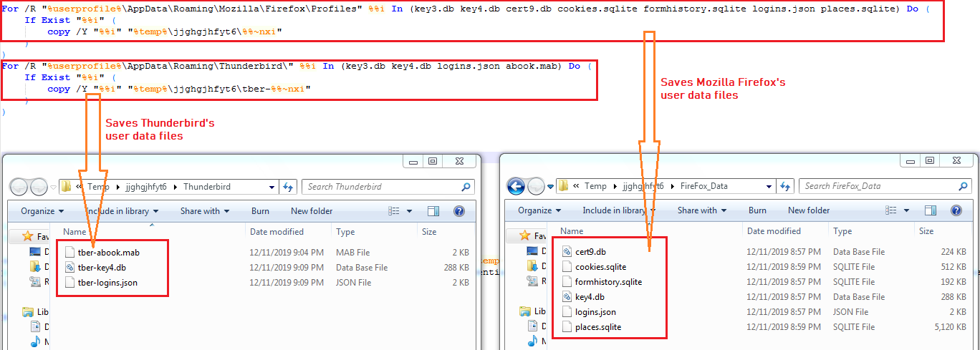Show preview pane in FireFox_Data window

point(930,210)
